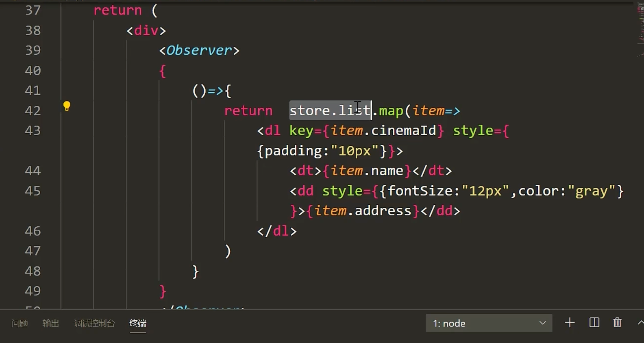
Task: Click item.cinemaId in the key attribute
Action: (x=383, y=130)
